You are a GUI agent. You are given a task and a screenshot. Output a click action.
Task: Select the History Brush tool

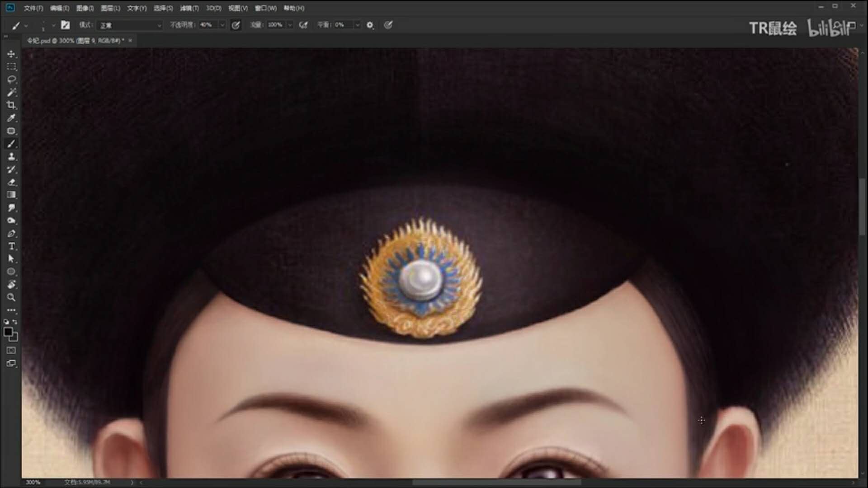pyautogui.click(x=11, y=169)
